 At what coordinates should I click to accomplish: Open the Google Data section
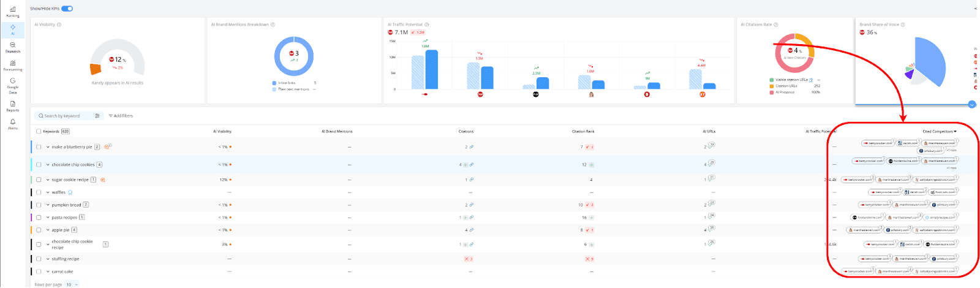click(x=13, y=86)
